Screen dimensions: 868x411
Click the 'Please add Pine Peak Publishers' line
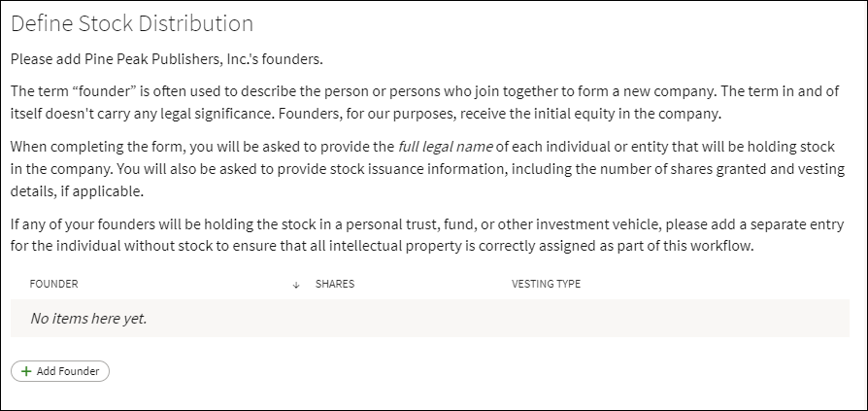point(167,59)
